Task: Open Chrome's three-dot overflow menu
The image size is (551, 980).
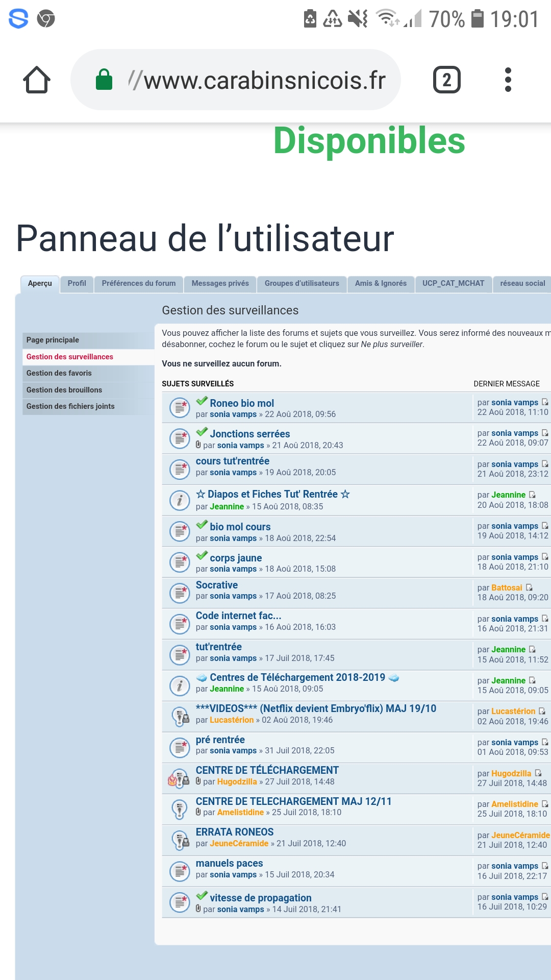Action: tap(508, 80)
